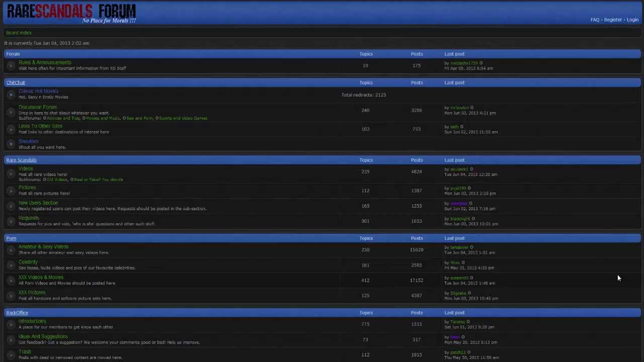Click view-latest-post icon next to puja399
The height and width of the screenshot is (362, 644).
[469, 188]
